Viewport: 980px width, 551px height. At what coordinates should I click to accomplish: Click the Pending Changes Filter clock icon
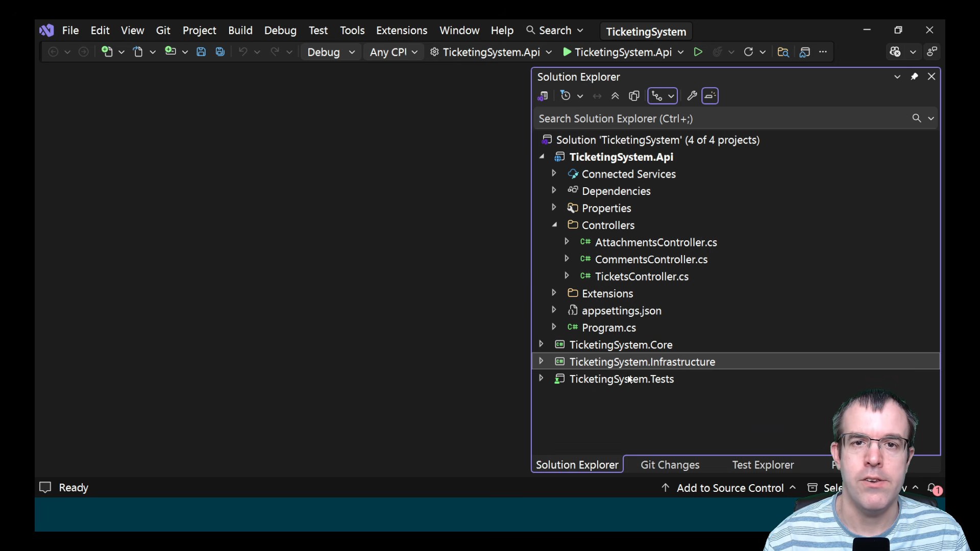coord(565,95)
